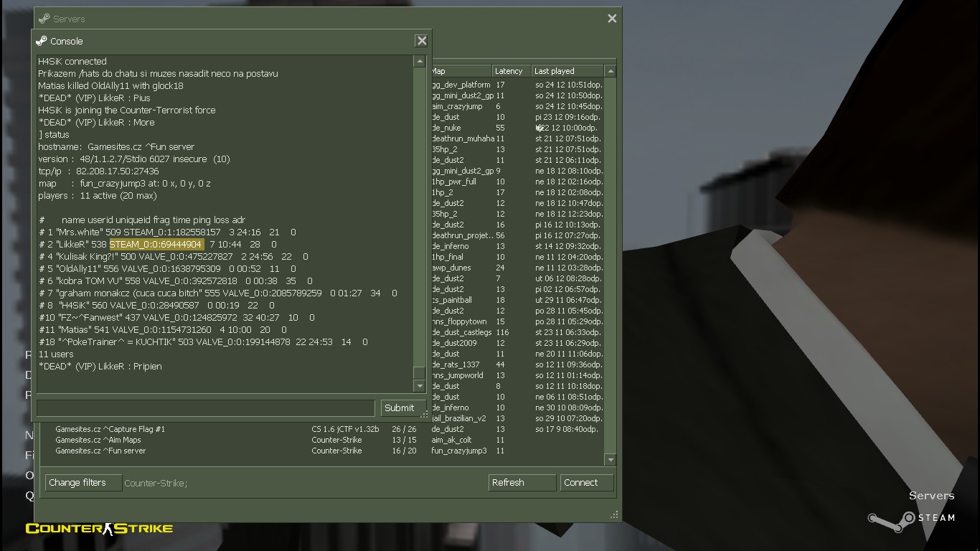Select the Gamesites.cz ^Fun server row

click(x=100, y=451)
